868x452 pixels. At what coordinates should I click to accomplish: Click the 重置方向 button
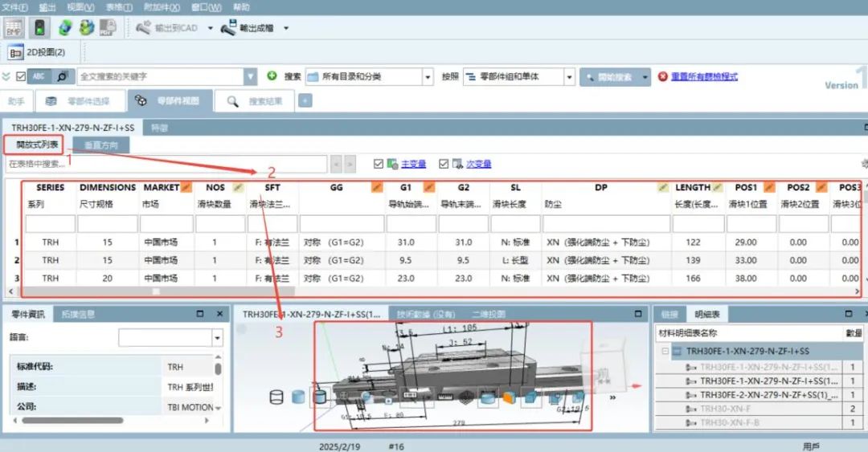tap(101, 145)
